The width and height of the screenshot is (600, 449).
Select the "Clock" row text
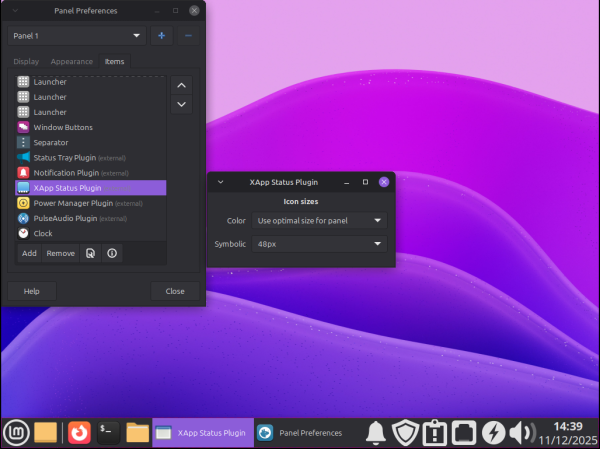(x=43, y=233)
